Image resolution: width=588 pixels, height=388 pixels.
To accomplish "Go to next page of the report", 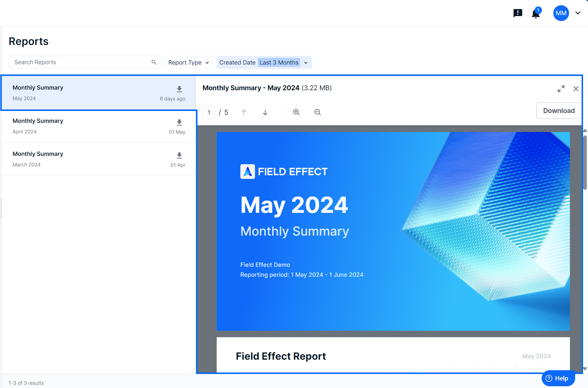I will pyautogui.click(x=265, y=112).
